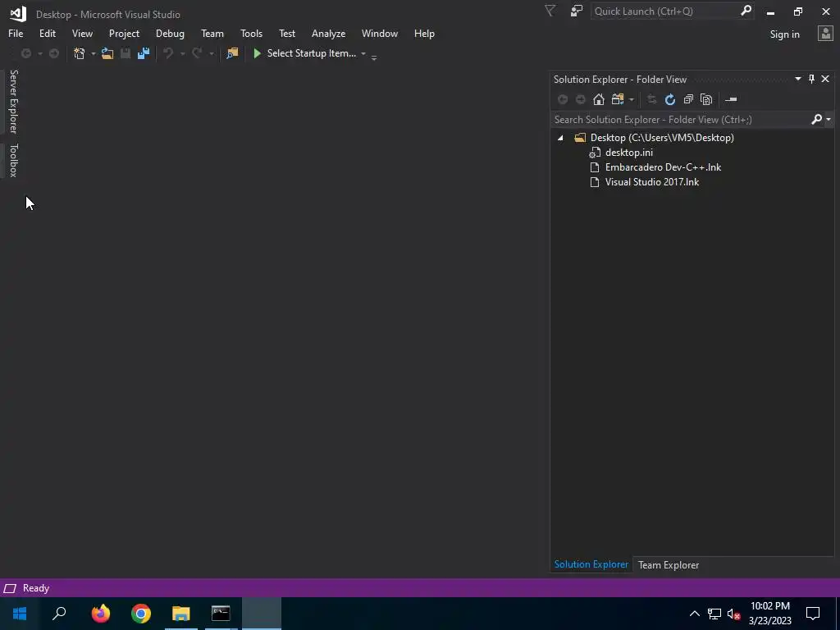Click the New Project toolbar icon

[x=80, y=53]
